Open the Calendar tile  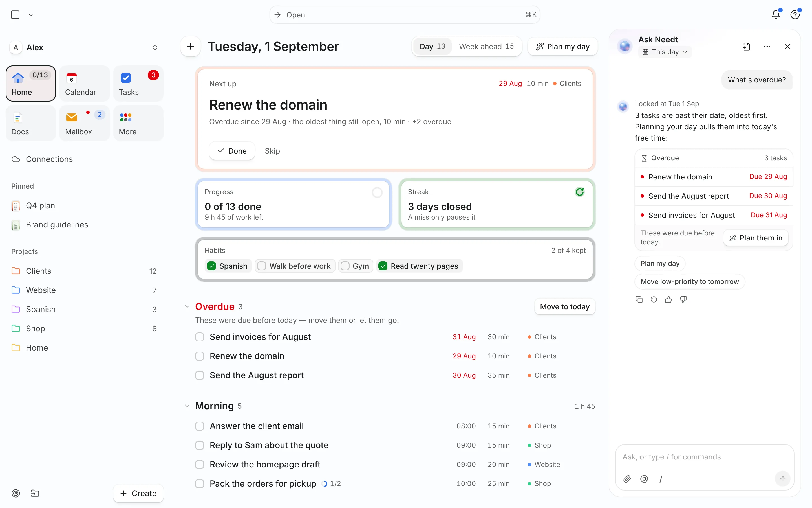point(84,84)
